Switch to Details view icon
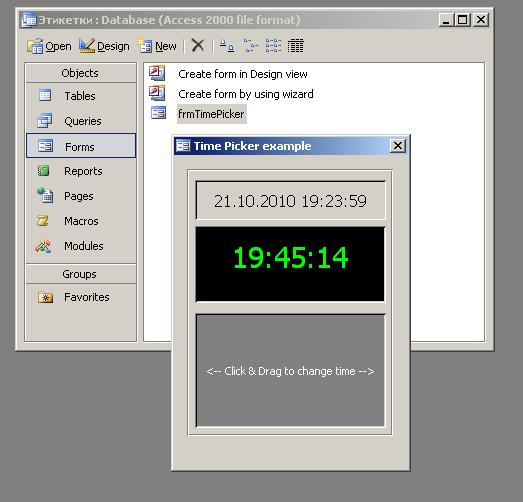This screenshot has width=523, height=502. (296, 46)
